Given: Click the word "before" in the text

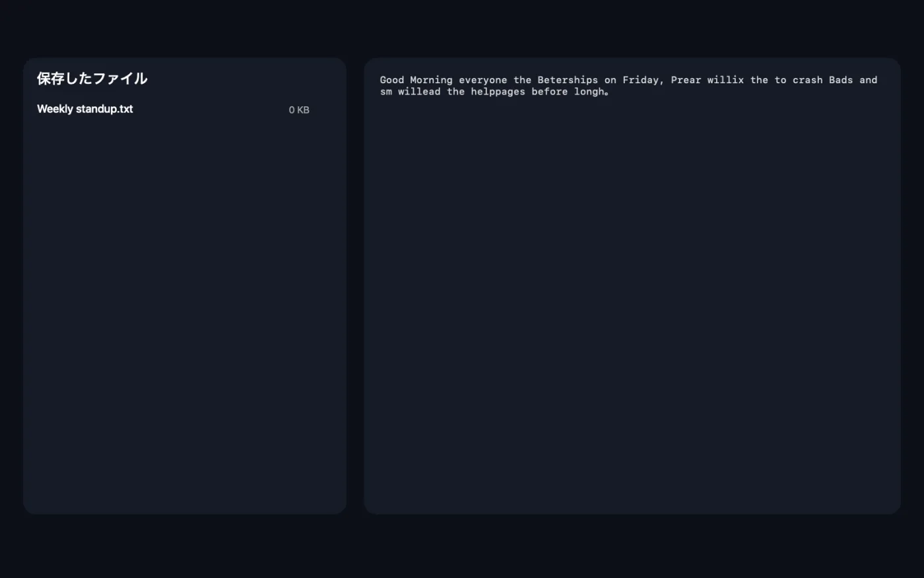Looking at the screenshot, I should [x=550, y=92].
